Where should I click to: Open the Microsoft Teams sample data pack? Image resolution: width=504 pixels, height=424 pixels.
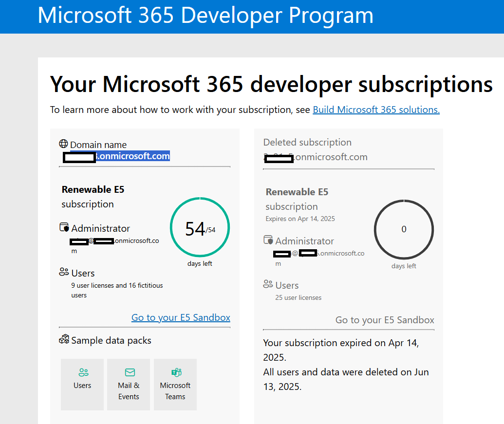click(175, 385)
